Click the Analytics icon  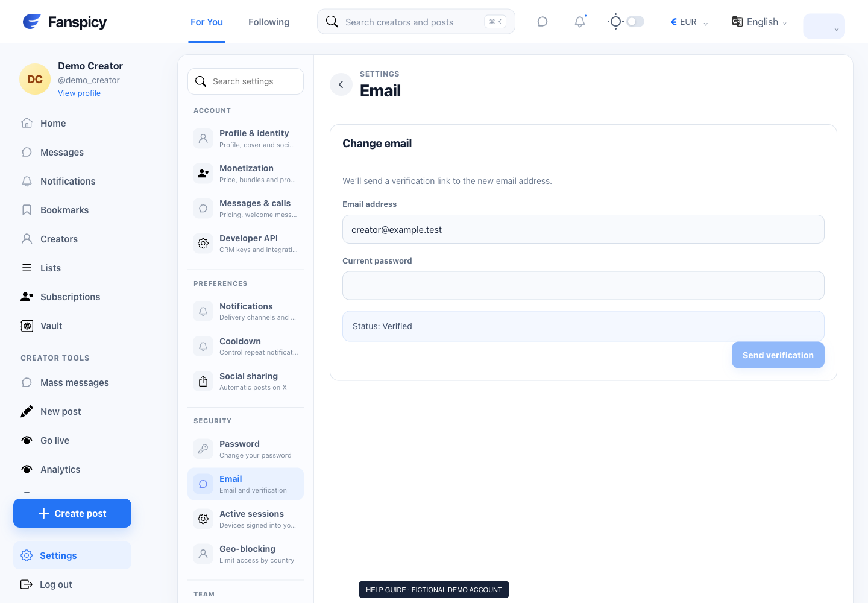pos(27,469)
